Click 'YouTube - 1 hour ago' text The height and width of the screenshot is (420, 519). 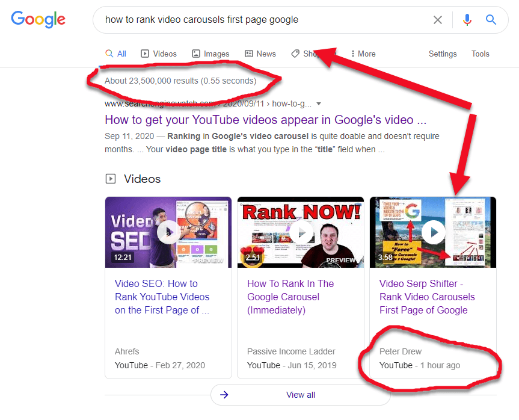pyautogui.click(x=420, y=365)
